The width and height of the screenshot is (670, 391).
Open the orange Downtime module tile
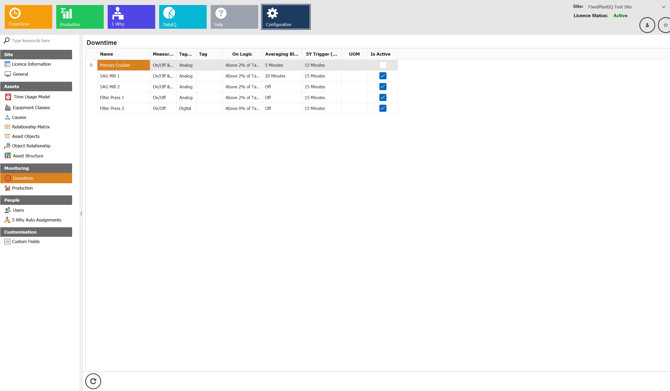[28, 17]
